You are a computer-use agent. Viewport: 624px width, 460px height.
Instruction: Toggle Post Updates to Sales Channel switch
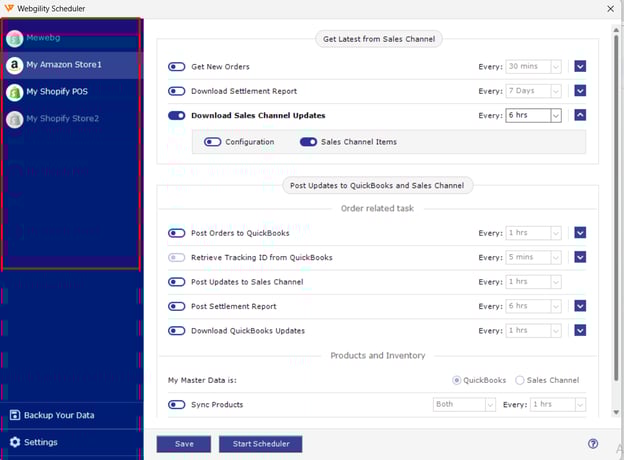coord(176,282)
